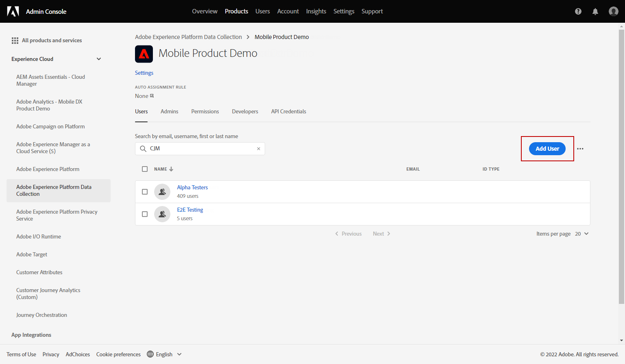Switch to the Users tab
The height and width of the screenshot is (364, 625).
pos(142,112)
